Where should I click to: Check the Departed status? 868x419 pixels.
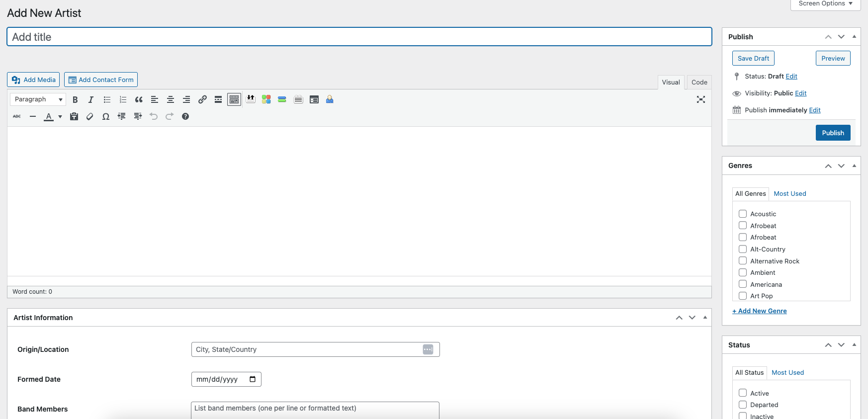pyautogui.click(x=743, y=405)
